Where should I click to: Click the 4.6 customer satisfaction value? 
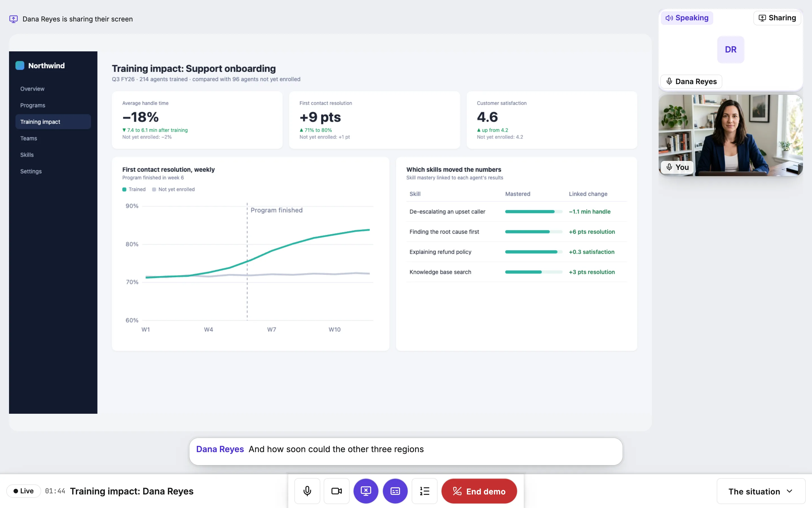[x=487, y=117]
